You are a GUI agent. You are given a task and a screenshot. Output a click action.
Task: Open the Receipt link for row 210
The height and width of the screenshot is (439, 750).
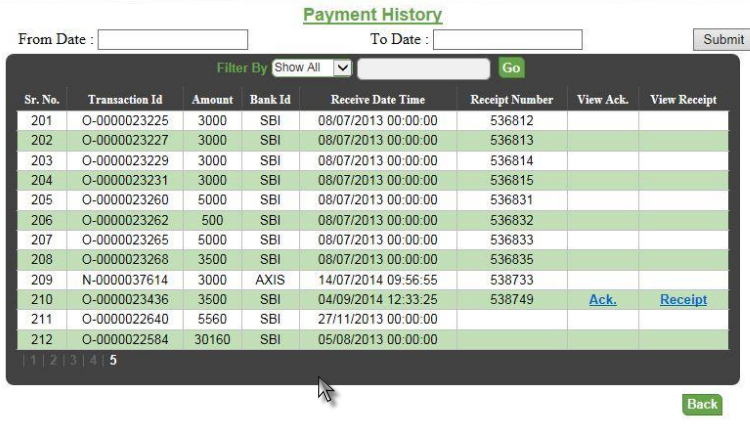pyautogui.click(x=684, y=299)
